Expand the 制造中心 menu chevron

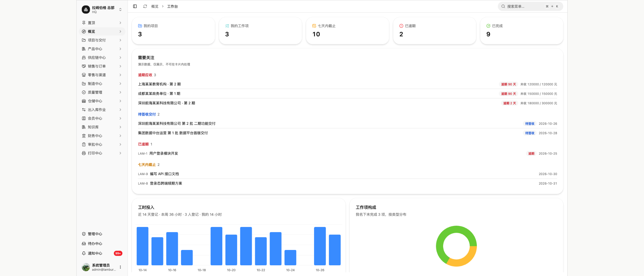coord(120,84)
